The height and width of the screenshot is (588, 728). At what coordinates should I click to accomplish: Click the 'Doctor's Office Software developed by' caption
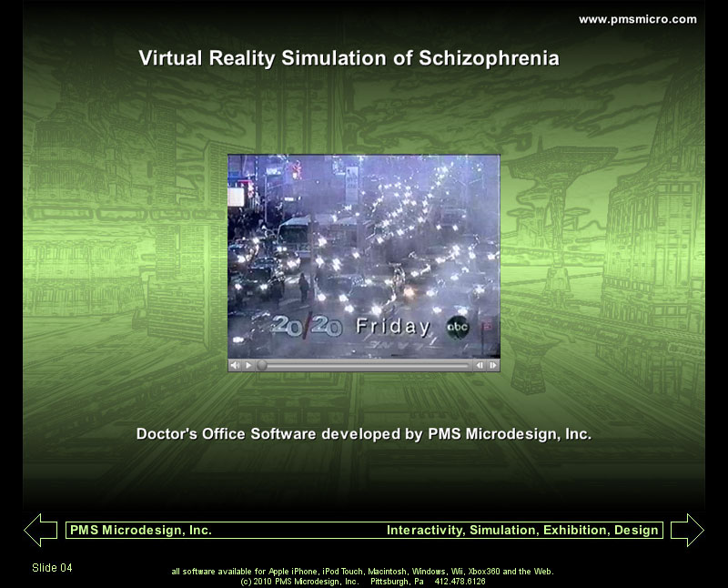tap(279, 434)
